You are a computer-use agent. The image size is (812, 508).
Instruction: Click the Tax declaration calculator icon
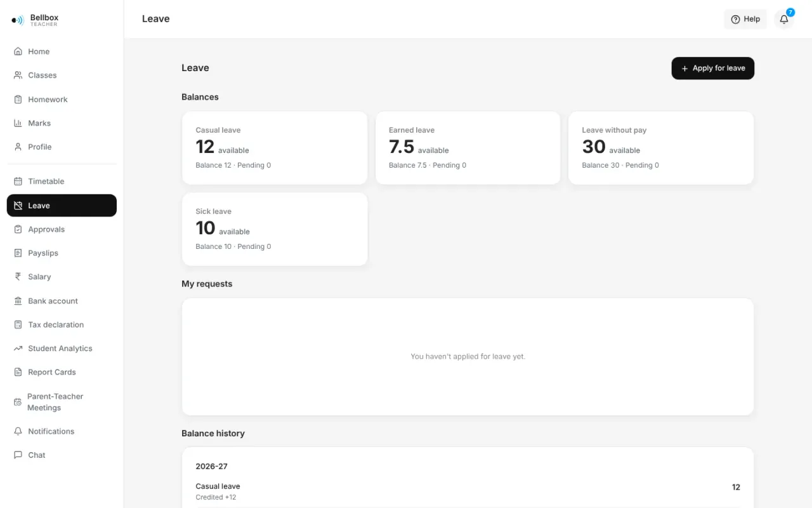tap(18, 324)
